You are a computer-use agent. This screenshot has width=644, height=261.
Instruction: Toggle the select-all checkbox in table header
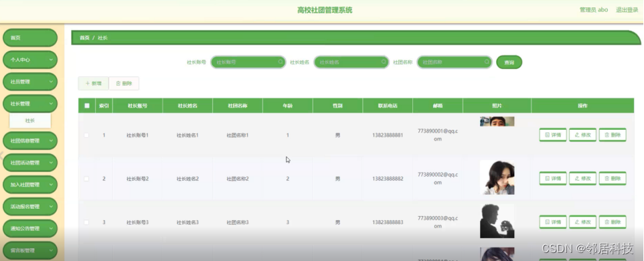[x=86, y=106]
